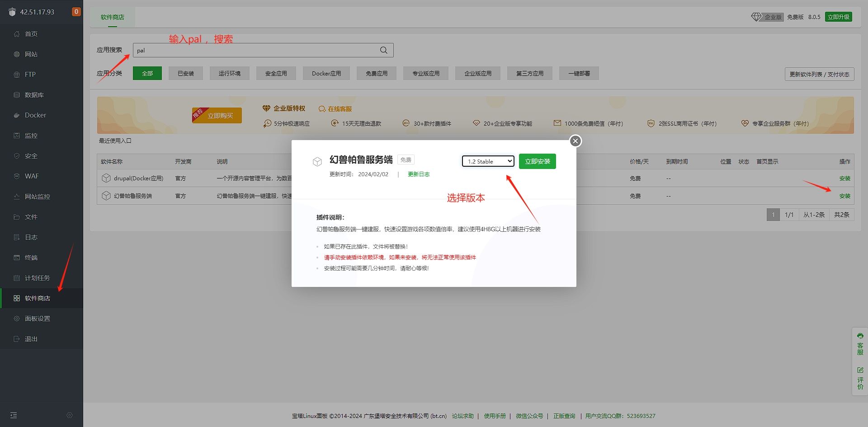Click 幻兽帕鲁服务端 table row name
This screenshot has width=868, height=427.
[x=133, y=196]
